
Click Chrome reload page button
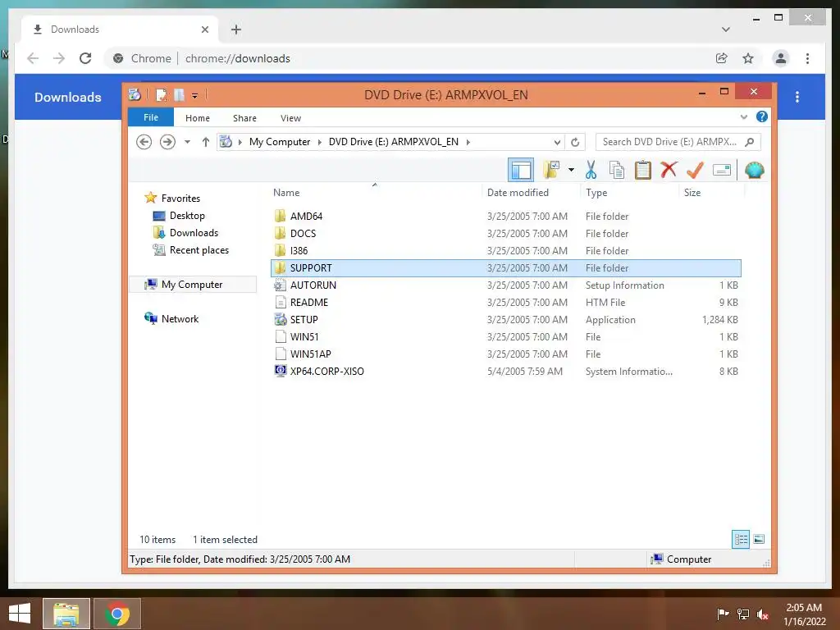[85, 58]
